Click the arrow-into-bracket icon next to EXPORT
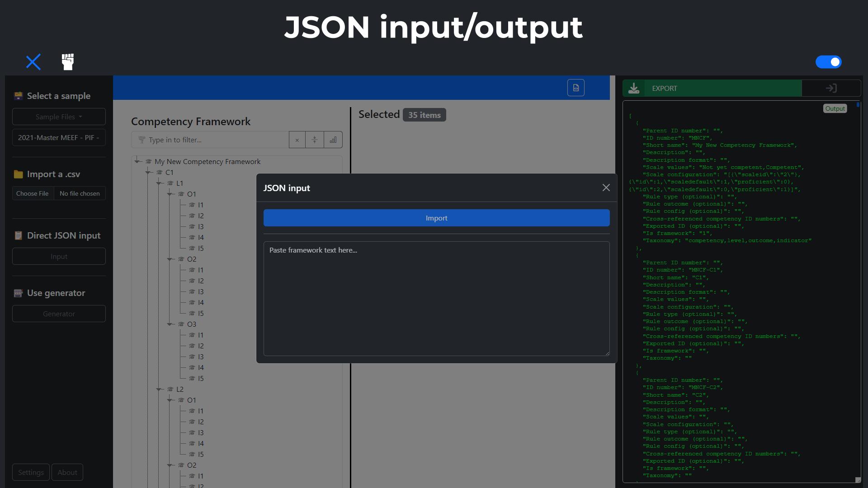This screenshot has width=868, height=488. [x=831, y=88]
